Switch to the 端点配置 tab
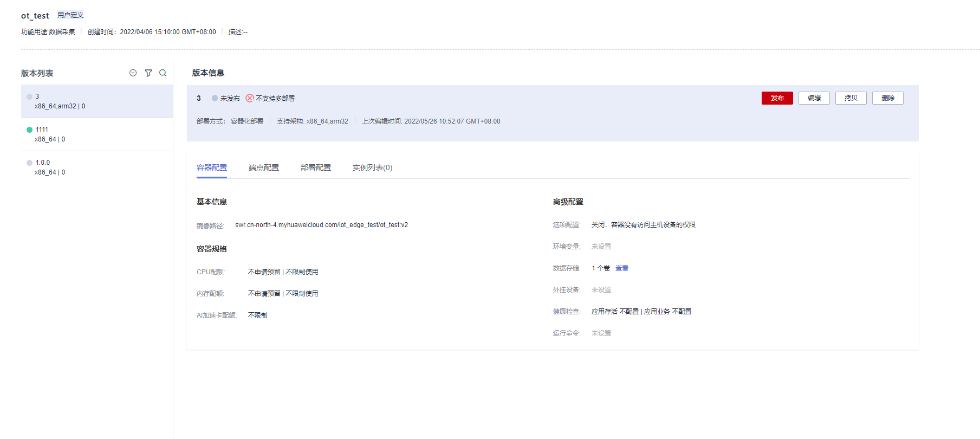The image size is (980, 439). [x=264, y=168]
